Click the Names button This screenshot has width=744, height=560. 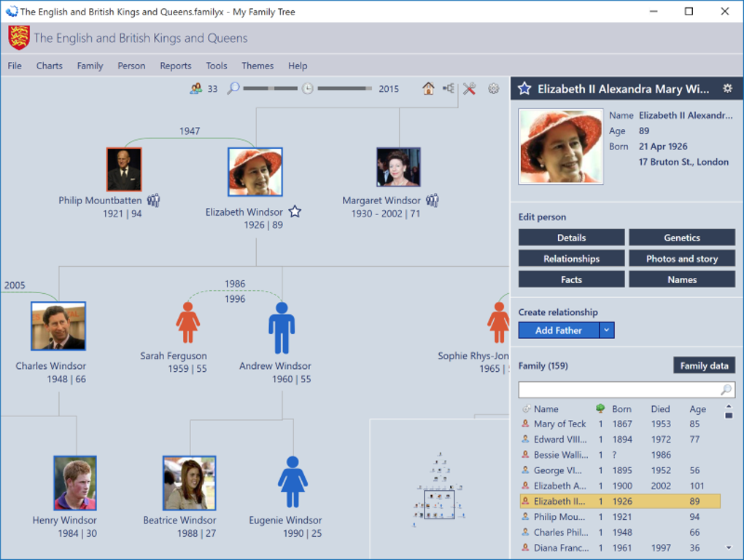click(682, 279)
